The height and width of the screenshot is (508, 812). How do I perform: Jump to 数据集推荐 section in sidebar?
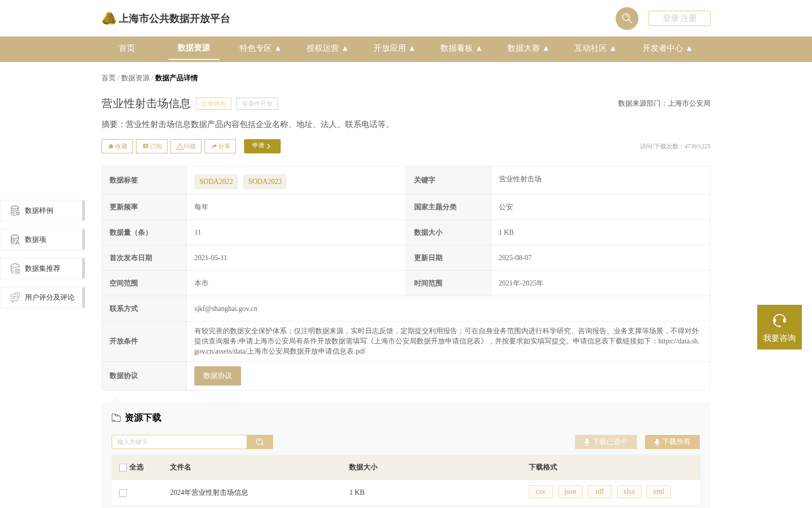click(42, 269)
